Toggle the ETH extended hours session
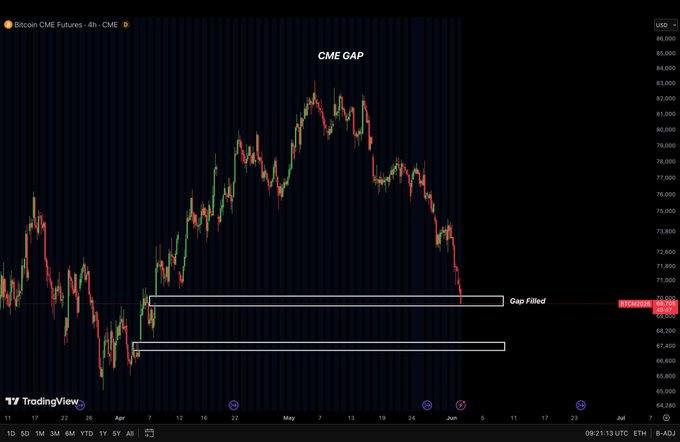680x442 pixels. point(640,433)
